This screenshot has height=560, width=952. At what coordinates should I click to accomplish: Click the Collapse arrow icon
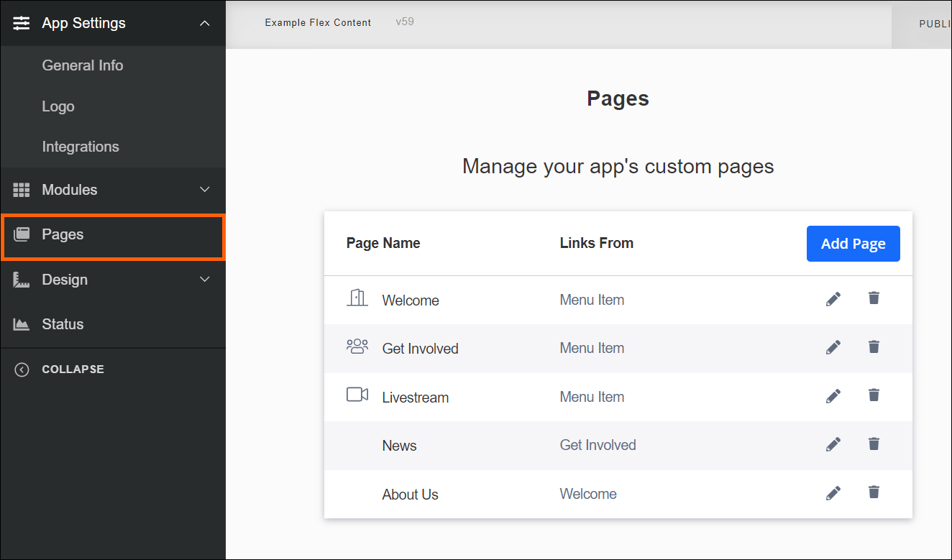click(x=21, y=369)
